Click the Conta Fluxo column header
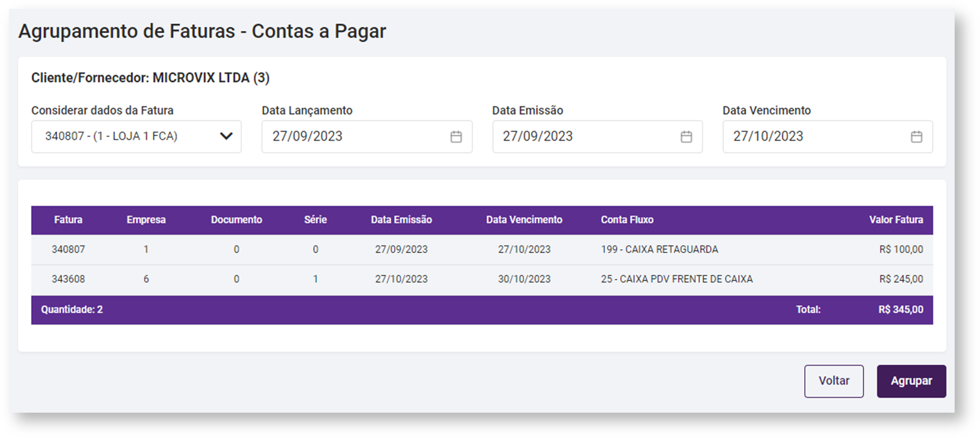Viewport: 980px width, 438px height. [x=627, y=220]
